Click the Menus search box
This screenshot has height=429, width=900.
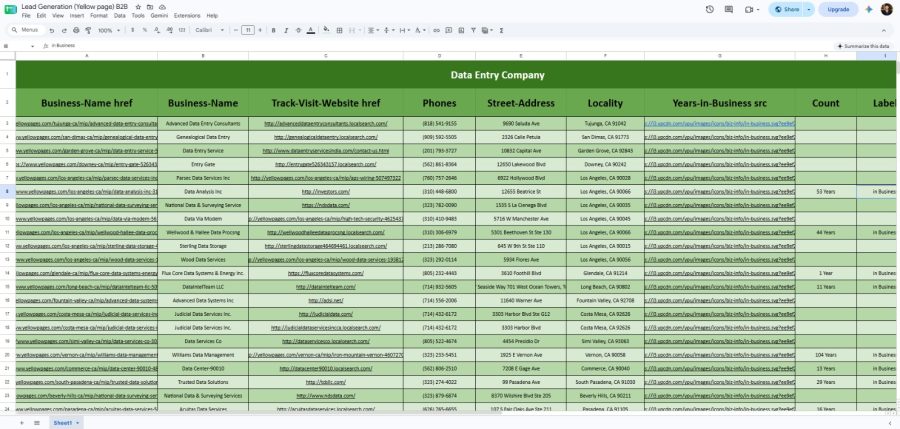25,30
